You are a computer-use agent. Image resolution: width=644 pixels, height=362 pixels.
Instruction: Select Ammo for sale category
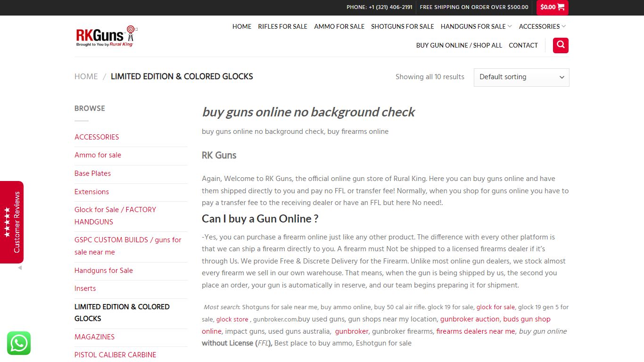tap(98, 155)
